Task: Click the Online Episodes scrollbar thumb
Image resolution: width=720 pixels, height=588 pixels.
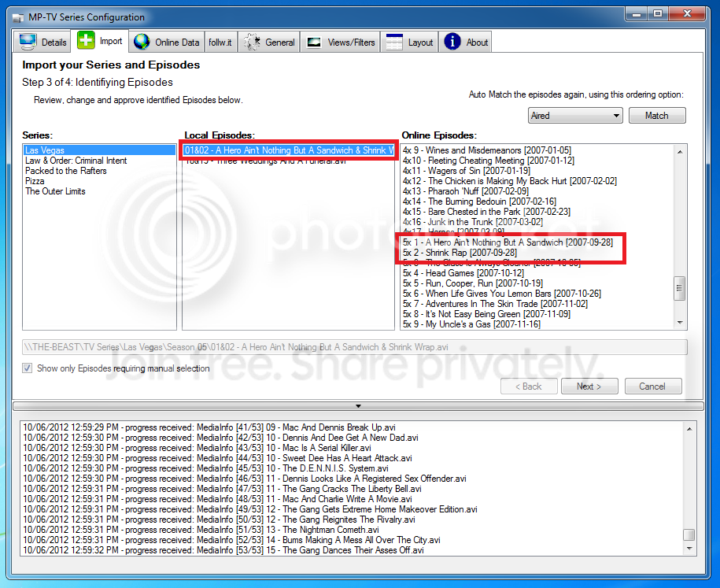Action: [x=680, y=288]
